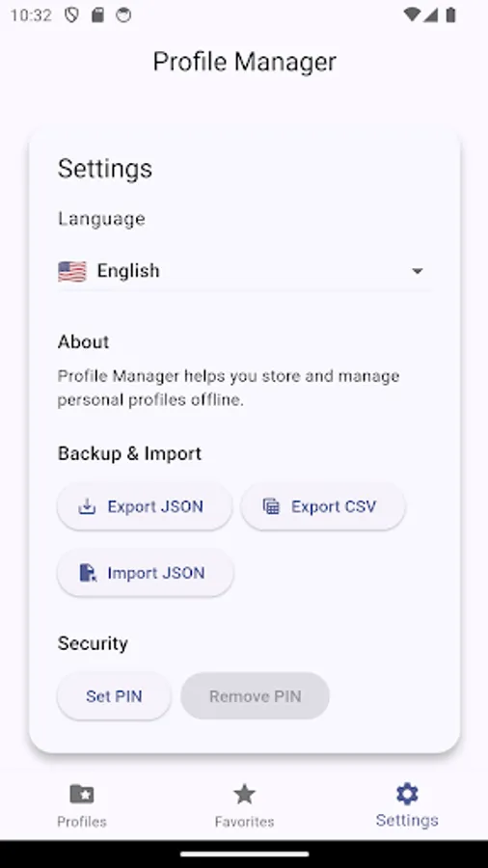Click the Profile Manager title
488x868 pixels.
pyautogui.click(x=244, y=62)
